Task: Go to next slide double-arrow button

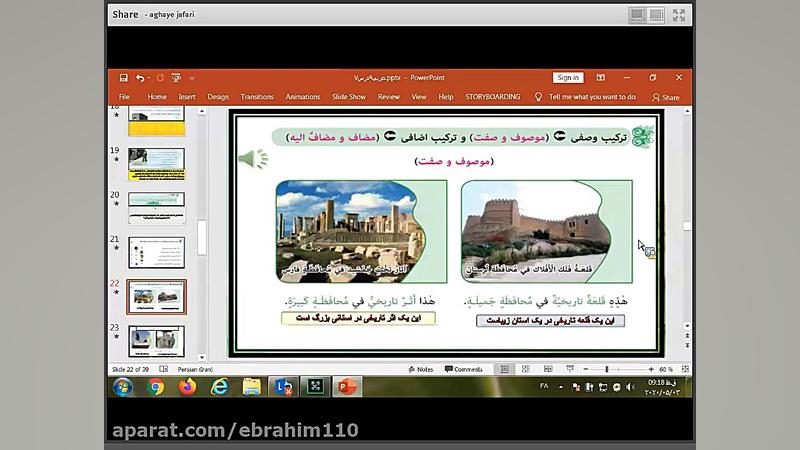Action: pyautogui.click(x=687, y=345)
